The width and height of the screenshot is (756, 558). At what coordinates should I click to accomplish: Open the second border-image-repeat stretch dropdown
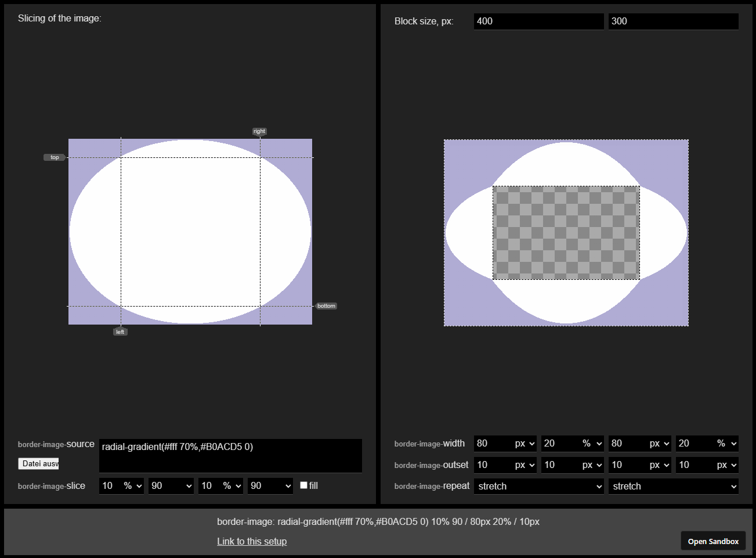(x=673, y=486)
